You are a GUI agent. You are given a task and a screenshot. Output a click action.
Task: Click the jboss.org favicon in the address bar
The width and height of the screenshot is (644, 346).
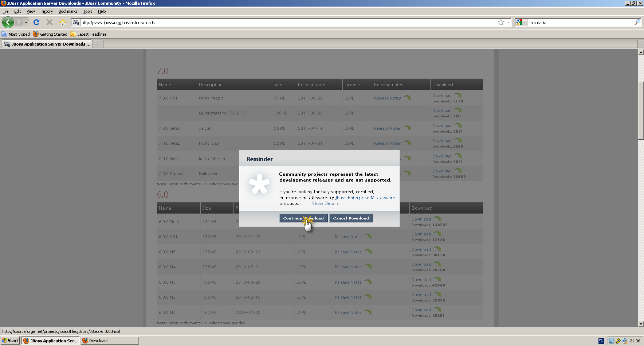75,22
